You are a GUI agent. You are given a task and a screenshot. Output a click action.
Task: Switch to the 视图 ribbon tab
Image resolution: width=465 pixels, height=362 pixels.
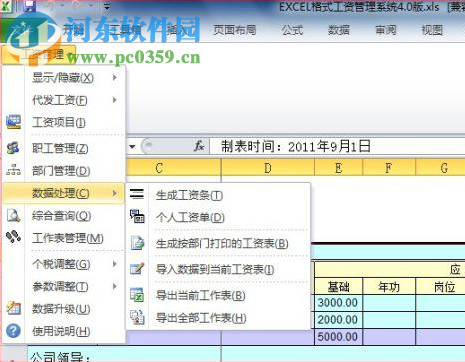click(x=432, y=30)
